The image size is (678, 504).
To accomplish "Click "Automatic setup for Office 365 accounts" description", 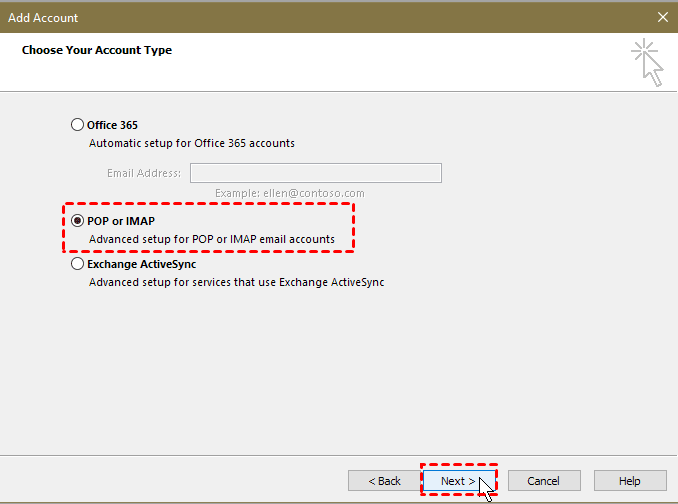I will tap(192, 143).
